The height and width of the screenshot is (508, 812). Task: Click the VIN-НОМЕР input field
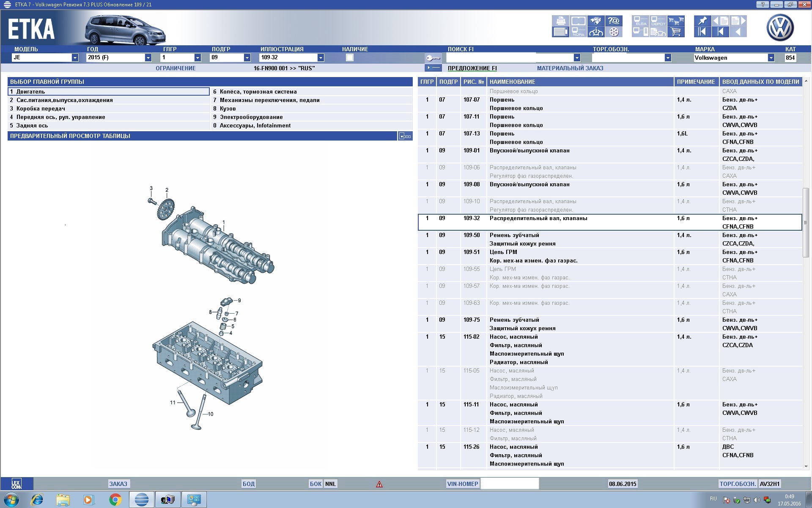pyautogui.click(x=509, y=484)
